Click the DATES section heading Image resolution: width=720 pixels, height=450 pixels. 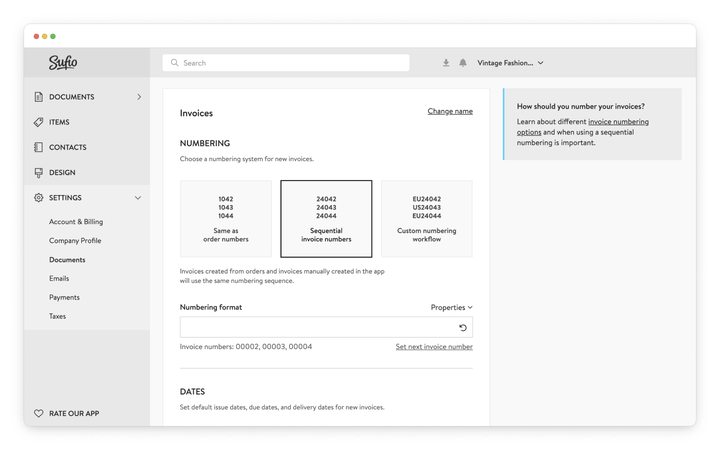pos(192,392)
